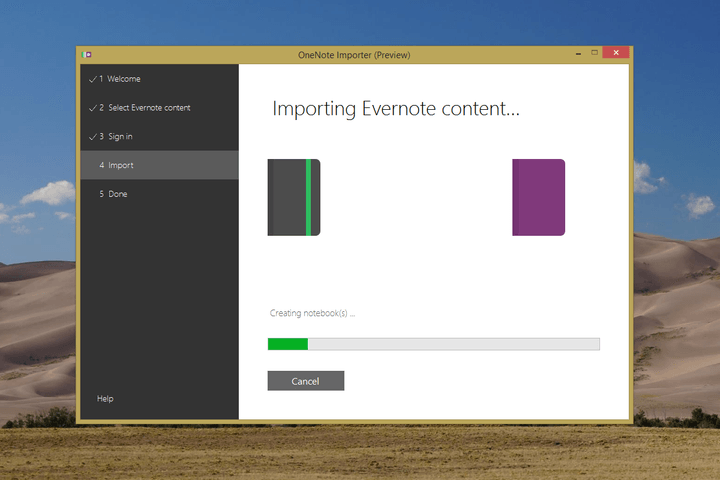Click the 'OneNote Importer (Preview)' window title
Viewport: 720px width, 480px height.
click(x=354, y=55)
